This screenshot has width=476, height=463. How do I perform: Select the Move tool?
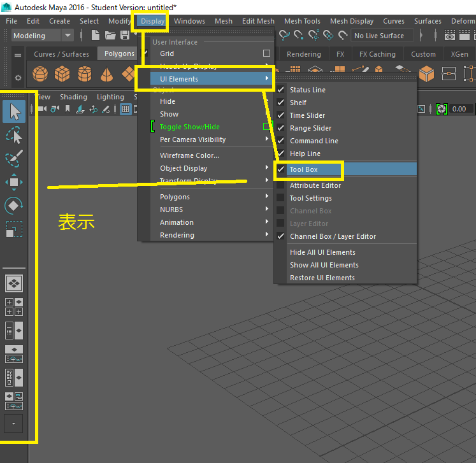pyautogui.click(x=14, y=182)
